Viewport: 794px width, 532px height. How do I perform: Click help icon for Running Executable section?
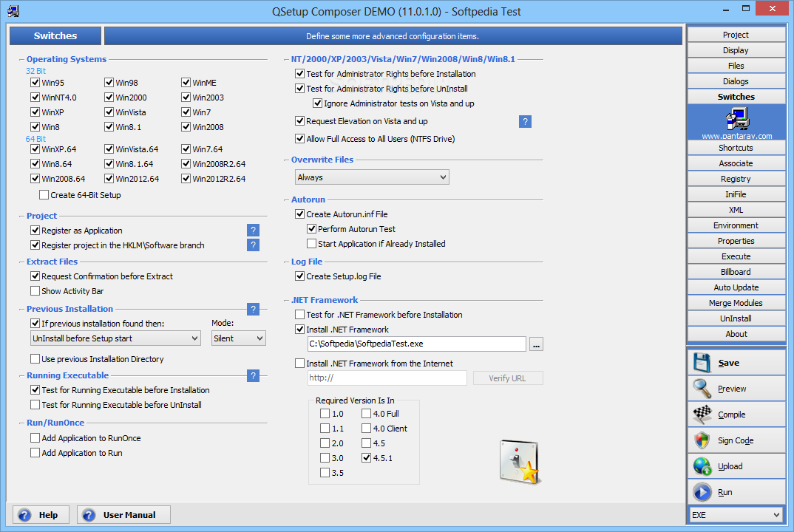[x=253, y=375]
